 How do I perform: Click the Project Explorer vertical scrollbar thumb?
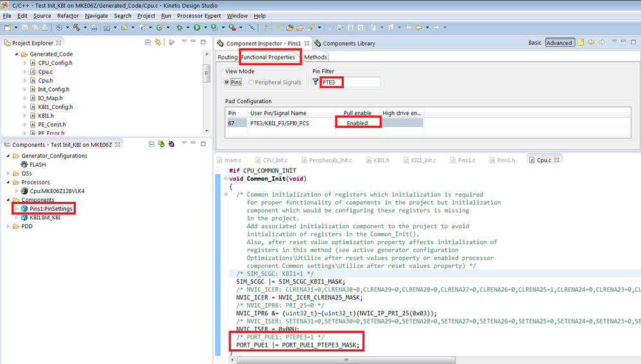point(207,74)
